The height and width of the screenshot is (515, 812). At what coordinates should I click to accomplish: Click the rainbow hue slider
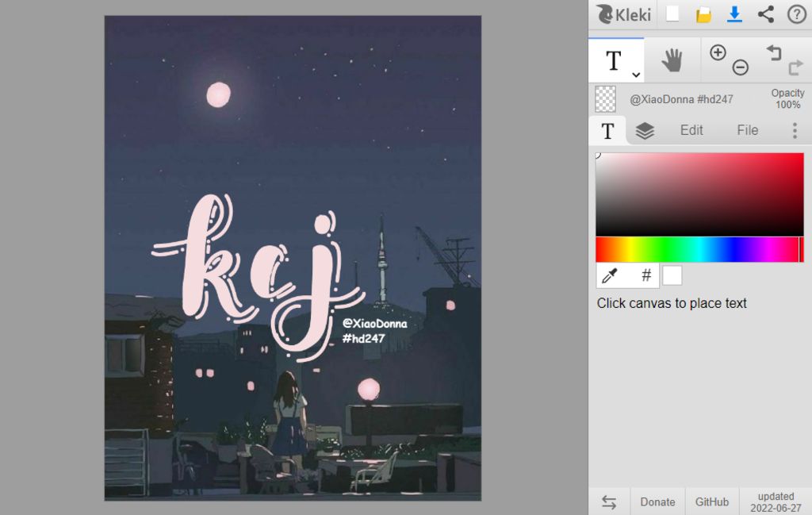click(x=699, y=250)
